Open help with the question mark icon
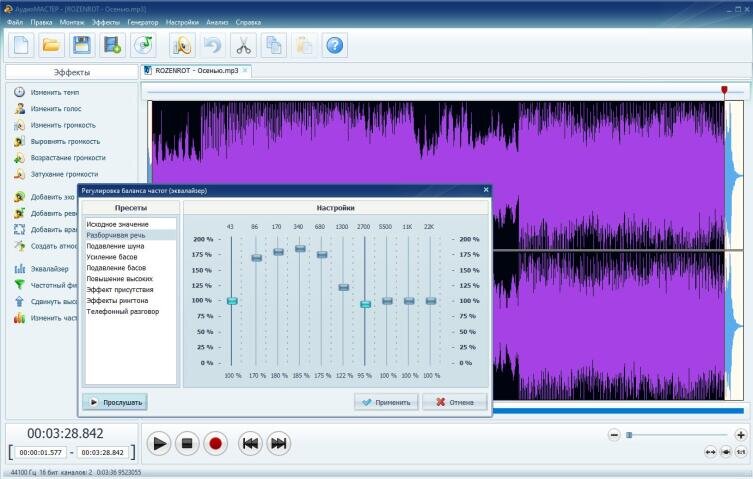Screen dimensions: 753x479 click(x=335, y=46)
